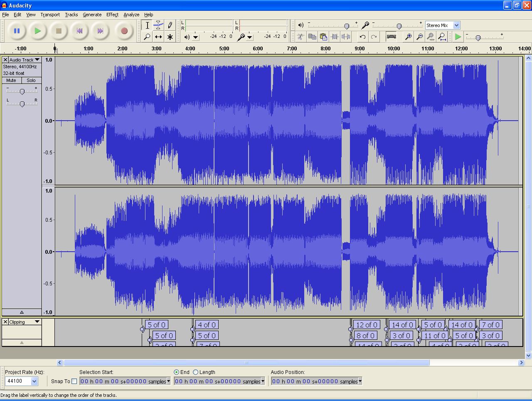The height and width of the screenshot is (401, 532).
Task: Select the Envelope tool
Action: (x=158, y=25)
